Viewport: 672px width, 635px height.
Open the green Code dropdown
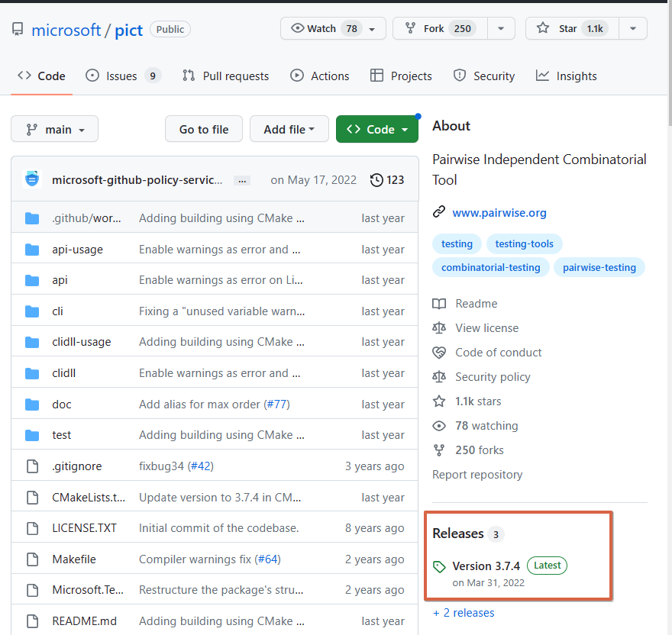[377, 129]
